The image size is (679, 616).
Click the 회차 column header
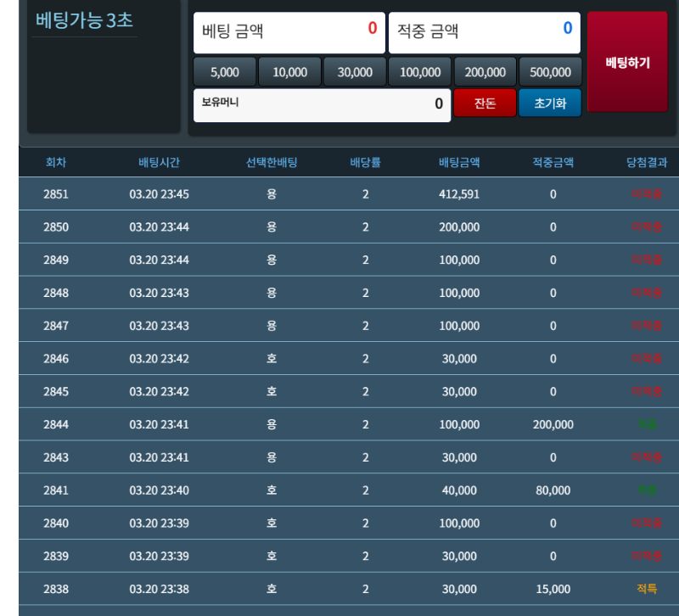coord(56,162)
